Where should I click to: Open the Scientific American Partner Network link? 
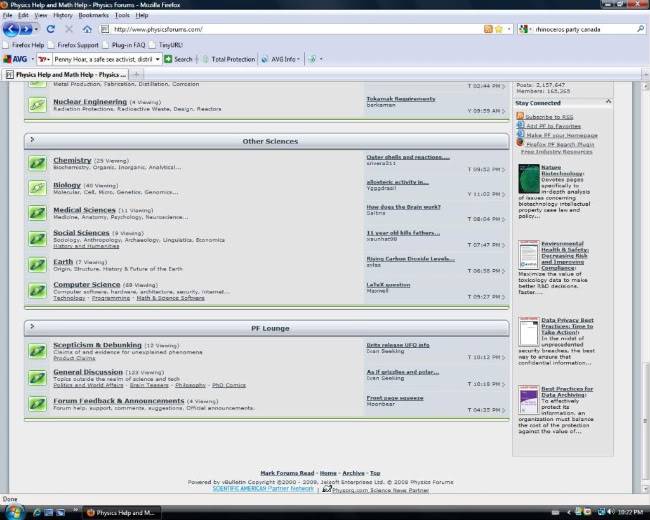(263, 488)
